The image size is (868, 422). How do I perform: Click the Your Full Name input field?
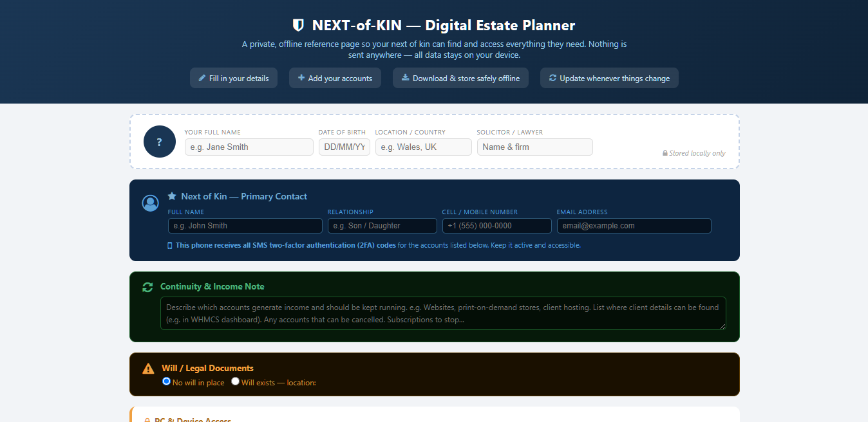tap(249, 147)
